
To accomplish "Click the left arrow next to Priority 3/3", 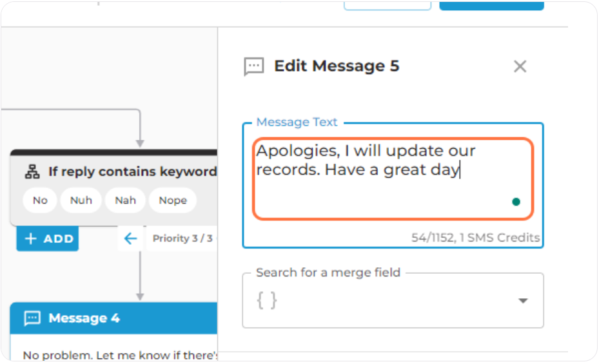I will (x=131, y=238).
